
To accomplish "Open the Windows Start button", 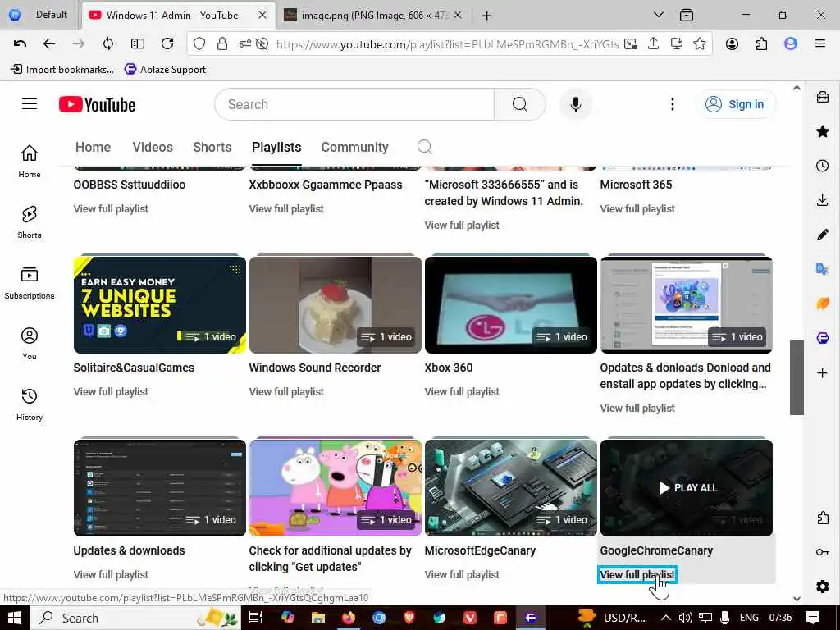I will coord(15,618).
